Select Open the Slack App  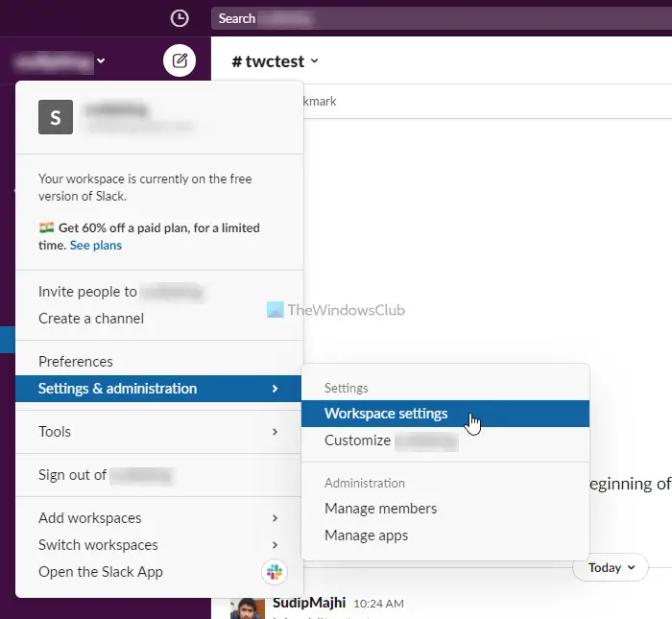pos(159,572)
